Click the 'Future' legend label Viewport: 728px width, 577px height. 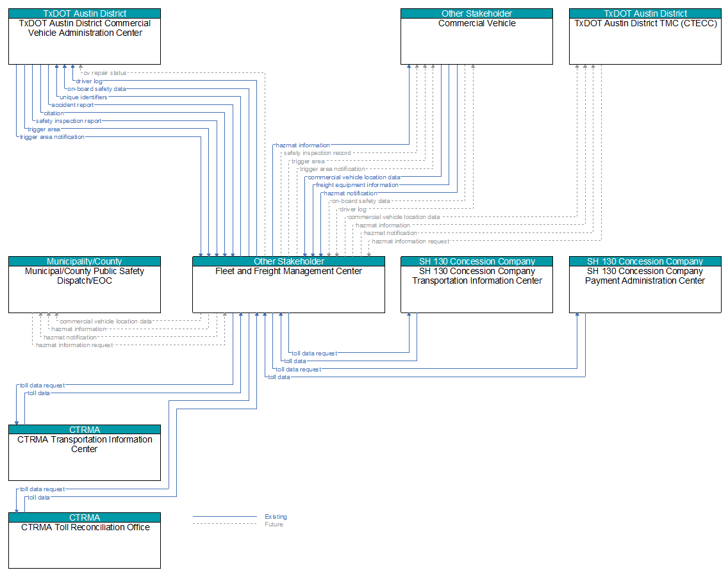click(274, 524)
